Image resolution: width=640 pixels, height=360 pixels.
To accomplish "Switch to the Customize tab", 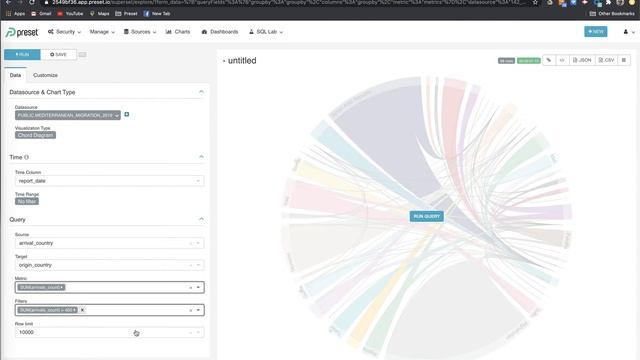I will pos(45,75).
